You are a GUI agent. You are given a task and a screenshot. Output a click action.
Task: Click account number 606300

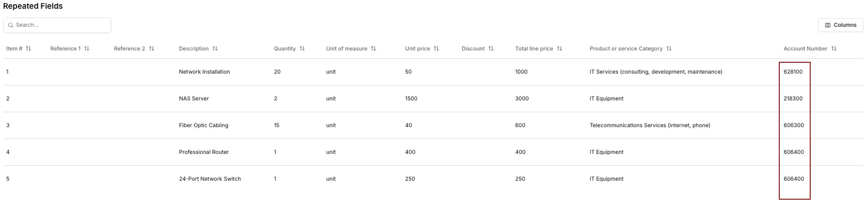click(794, 125)
